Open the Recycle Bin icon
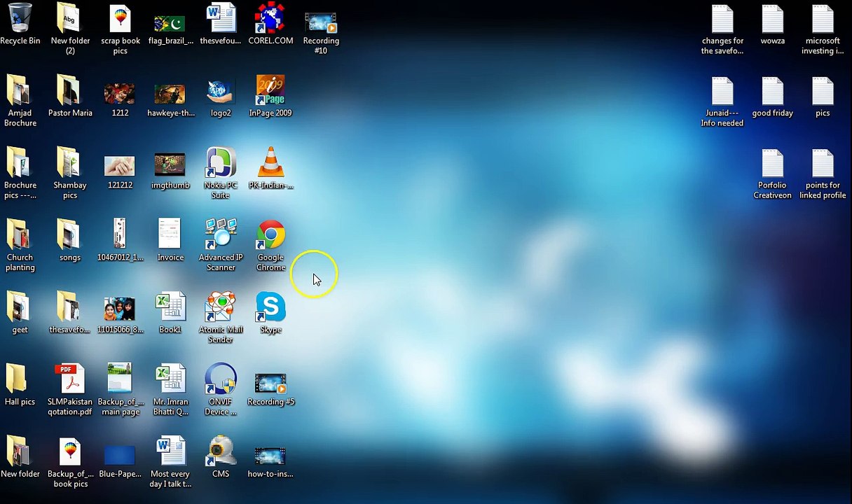Image resolution: width=852 pixels, height=504 pixels. coord(20,19)
